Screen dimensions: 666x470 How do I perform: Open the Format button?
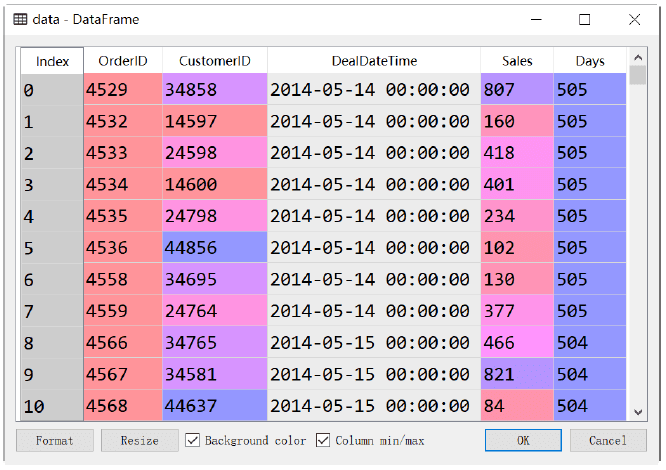pyautogui.click(x=55, y=440)
